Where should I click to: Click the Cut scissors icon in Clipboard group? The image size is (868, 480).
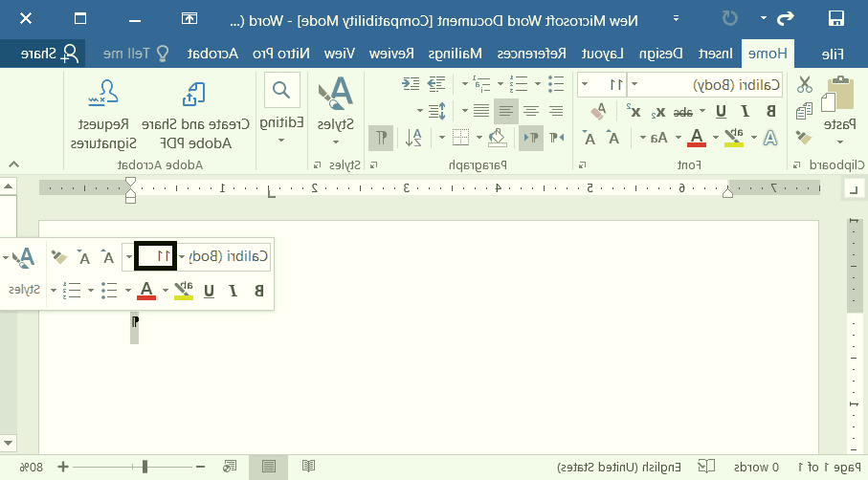click(x=805, y=85)
